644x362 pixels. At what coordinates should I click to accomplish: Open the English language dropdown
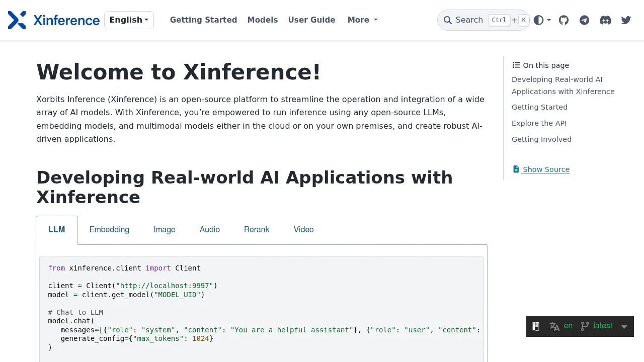pyautogui.click(x=129, y=20)
